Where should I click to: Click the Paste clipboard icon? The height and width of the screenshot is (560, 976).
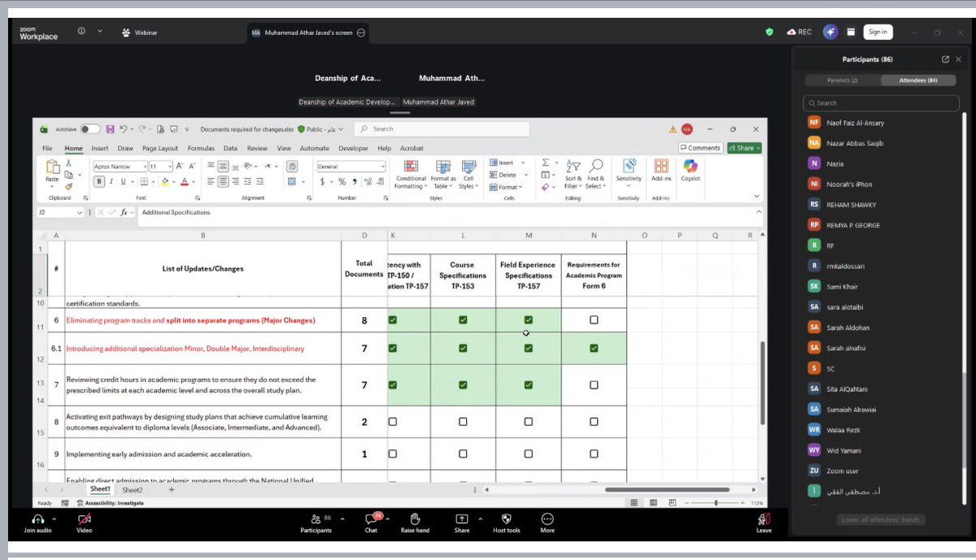tap(52, 168)
